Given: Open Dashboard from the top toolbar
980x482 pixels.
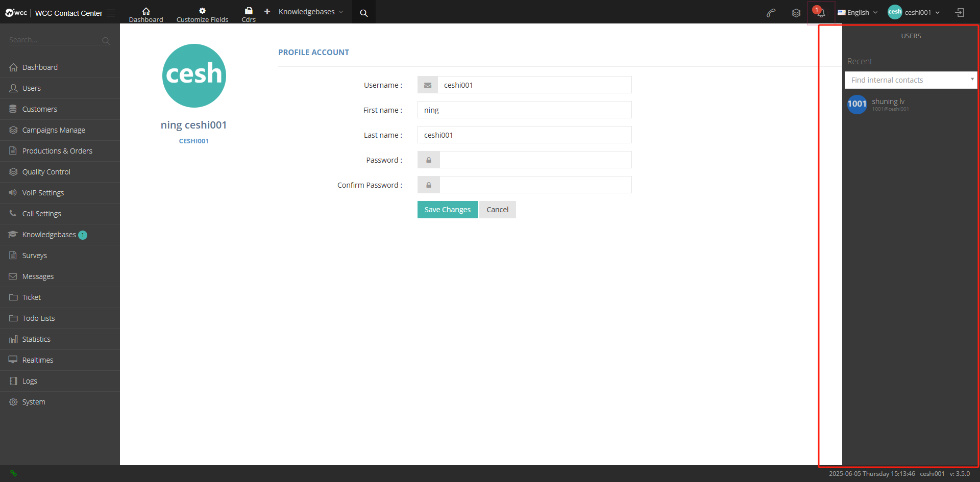Looking at the screenshot, I should (x=146, y=15).
